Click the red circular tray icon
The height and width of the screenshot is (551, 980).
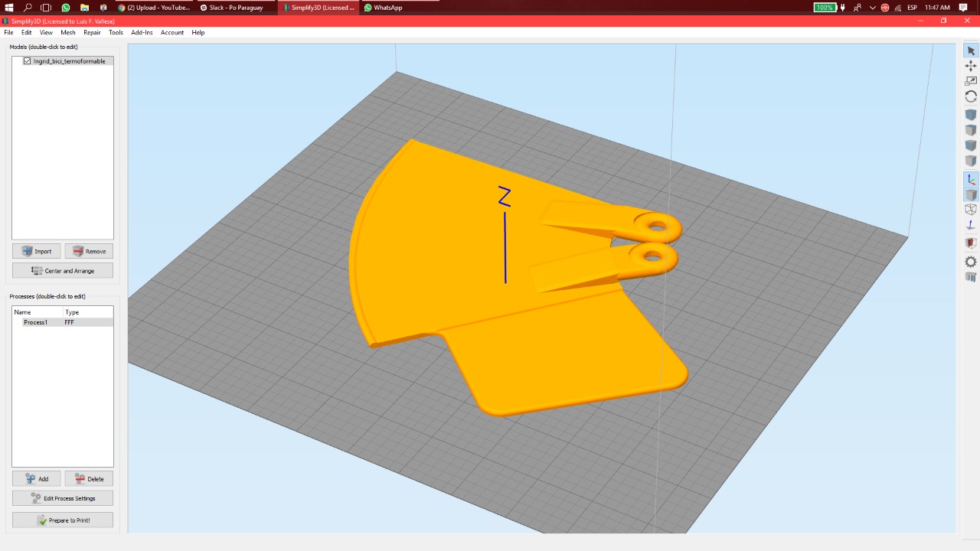coord(885,8)
